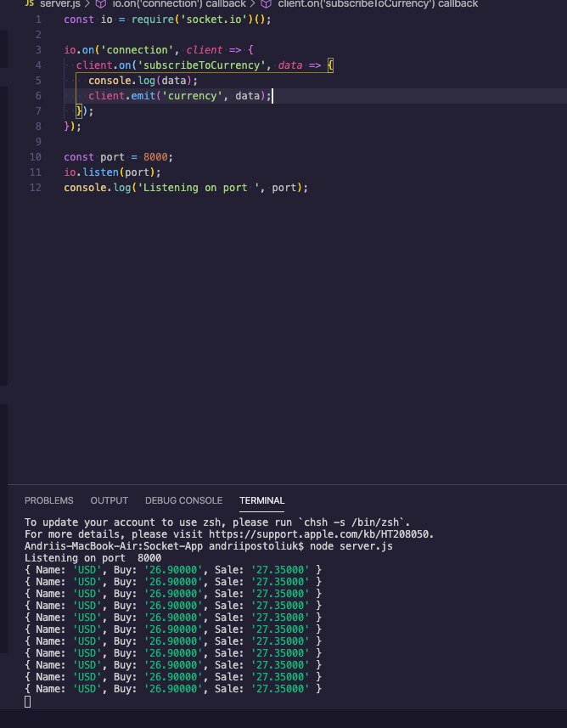Image resolution: width=567 pixels, height=728 pixels.
Task: Click 'subscribeToCurrency' string on line 4
Action: click(x=202, y=65)
